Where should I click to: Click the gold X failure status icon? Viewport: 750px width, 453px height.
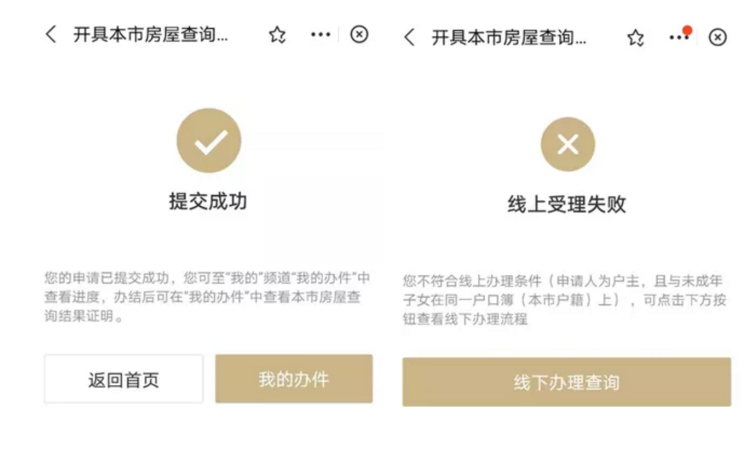(567, 144)
